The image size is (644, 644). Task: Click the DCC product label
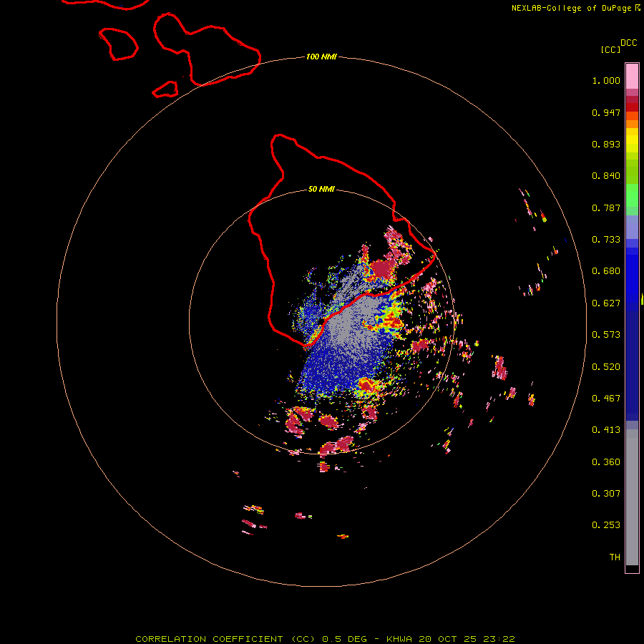pyautogui.click(x=628, y=43)
